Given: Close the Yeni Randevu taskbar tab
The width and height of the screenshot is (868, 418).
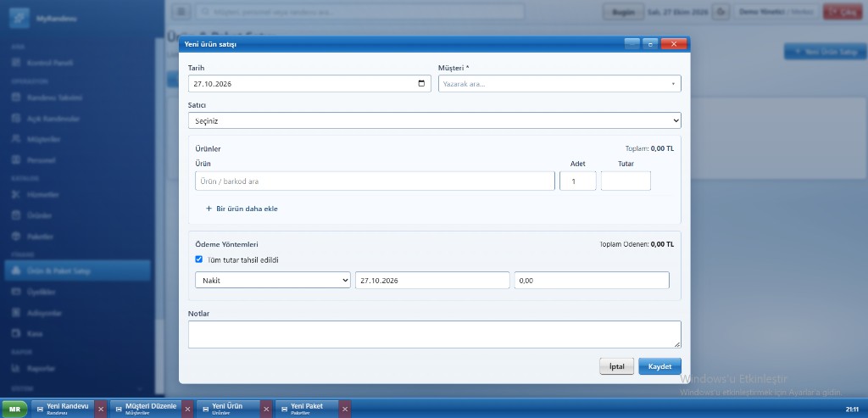Looking at the screenshot, I should pos(101,410).
